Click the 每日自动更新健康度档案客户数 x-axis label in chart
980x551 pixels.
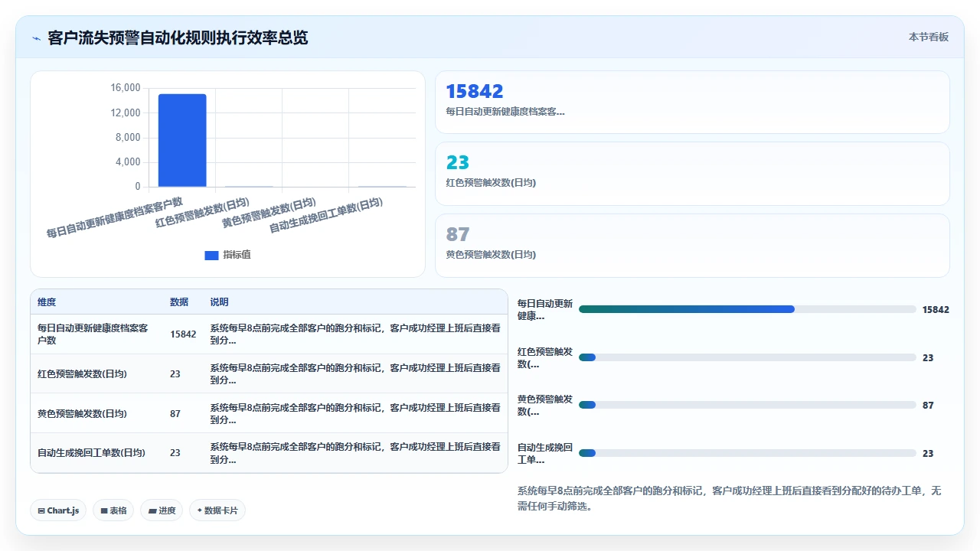tap(115, 217)
